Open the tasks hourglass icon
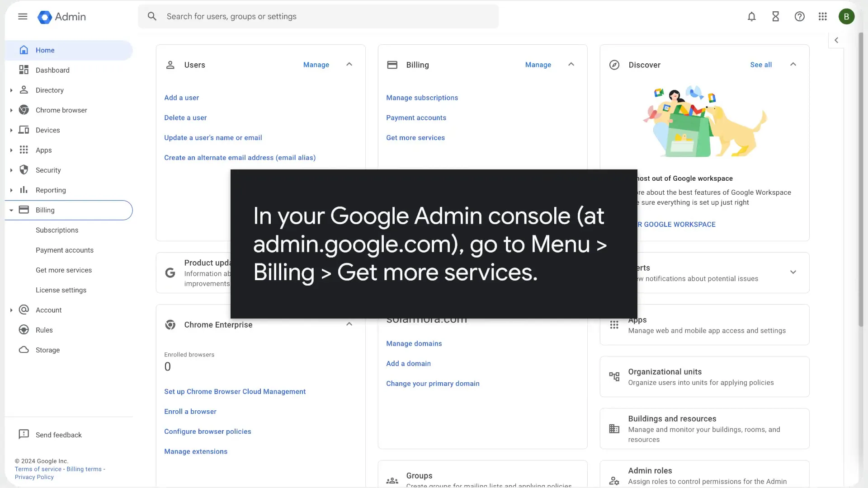868x488 pixels. coord(775,17)
